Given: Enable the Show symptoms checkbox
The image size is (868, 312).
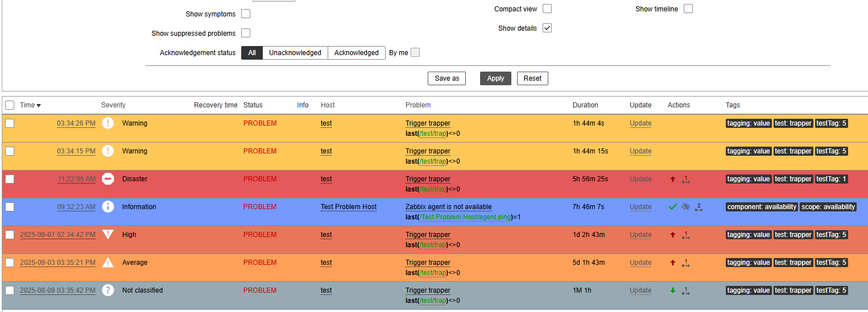Looking at the screenshot, I should click(246, 14).
